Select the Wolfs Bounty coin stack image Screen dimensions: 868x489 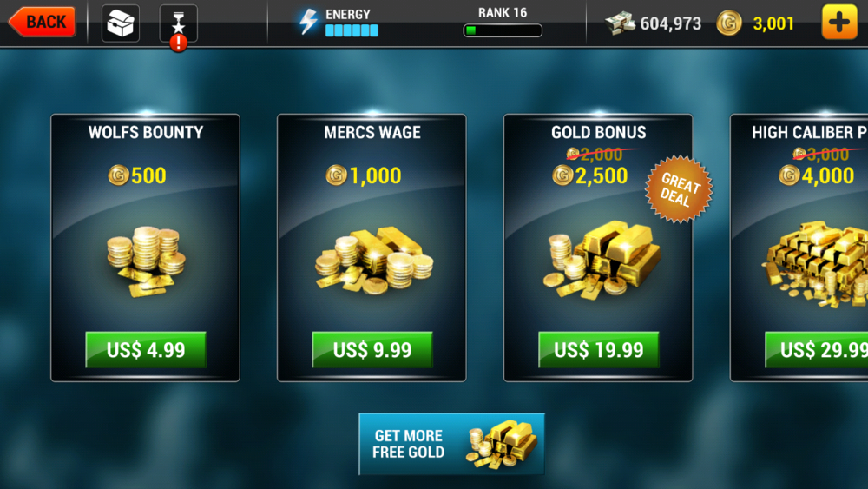pos(146,261)
